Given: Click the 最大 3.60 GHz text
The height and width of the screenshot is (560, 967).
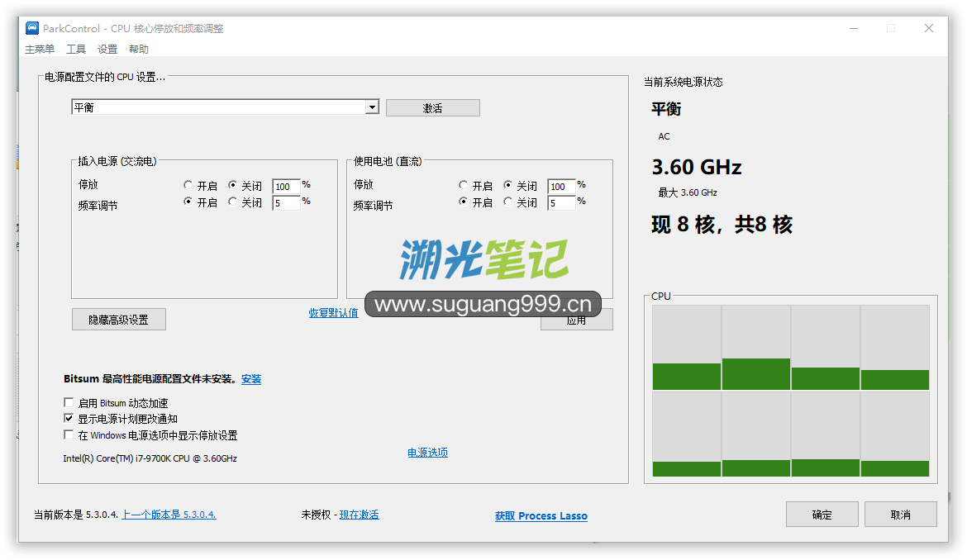Looking at the screenshot, I should pos(688,192).
